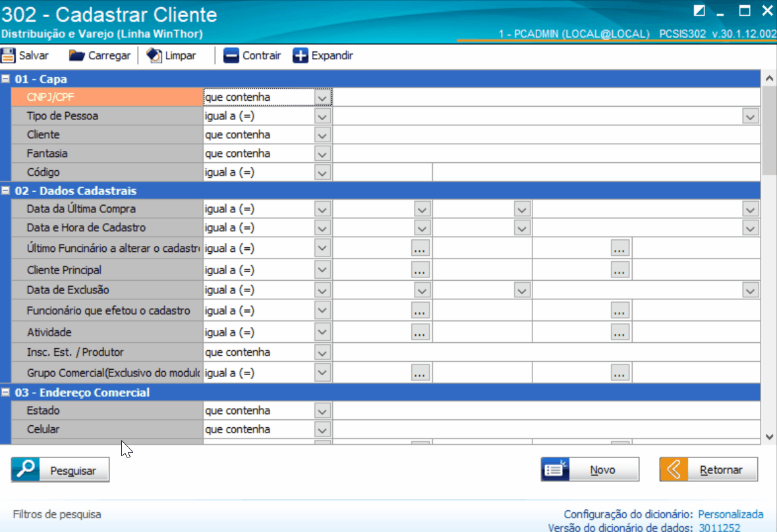This screenshot has width=777, height=532.
Task: Open Código operator dropdown
Action: [322, 173]
